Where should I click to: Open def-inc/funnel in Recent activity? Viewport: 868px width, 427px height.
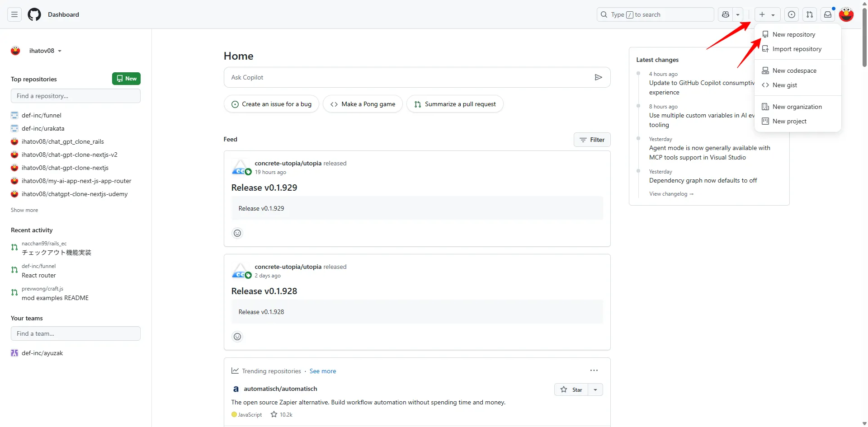click(38, 266)
